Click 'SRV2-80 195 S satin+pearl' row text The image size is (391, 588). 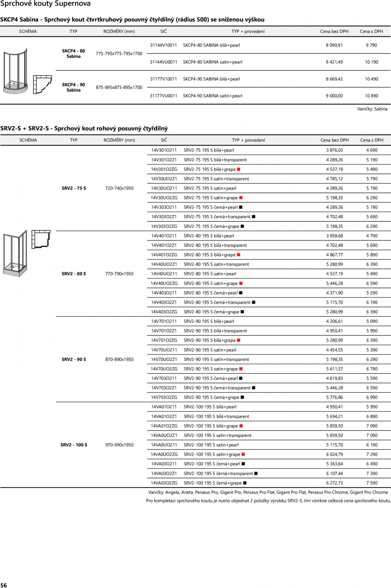(x=210, y=274)
